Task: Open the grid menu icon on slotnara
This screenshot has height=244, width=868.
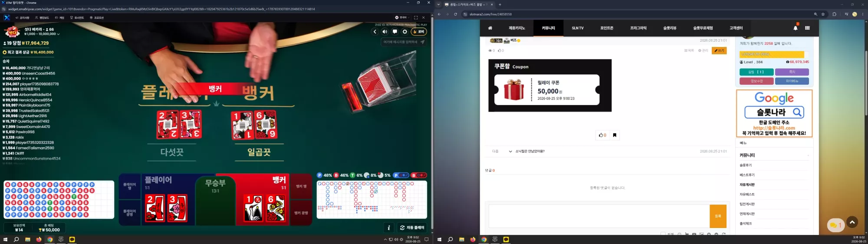Action: [807, 28]
